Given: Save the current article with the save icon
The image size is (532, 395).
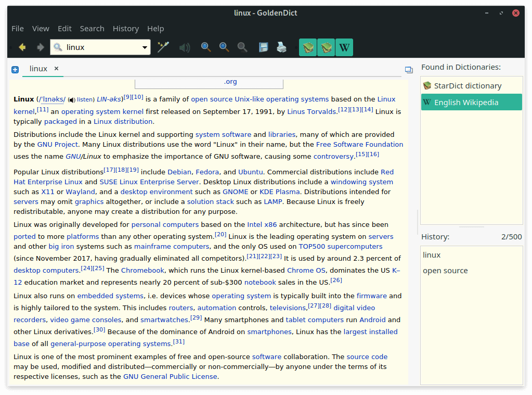Looking at the screenshot, I should pyautogui.click(x=263, y=47).
